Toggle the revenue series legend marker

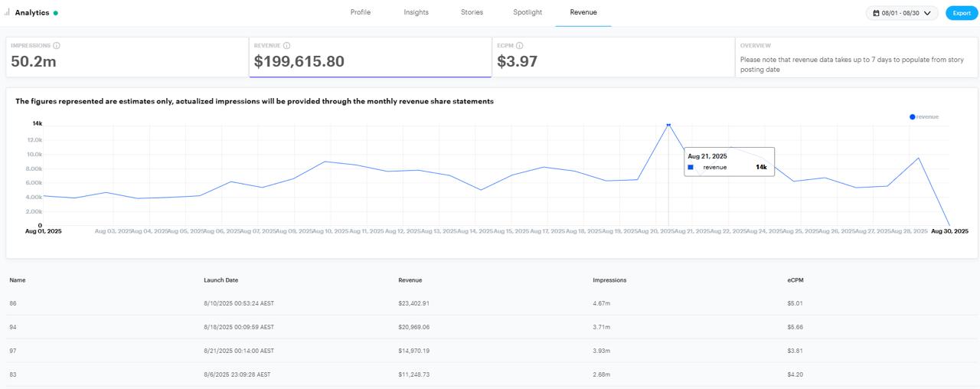pyautogui.click(x=912, y=117)
